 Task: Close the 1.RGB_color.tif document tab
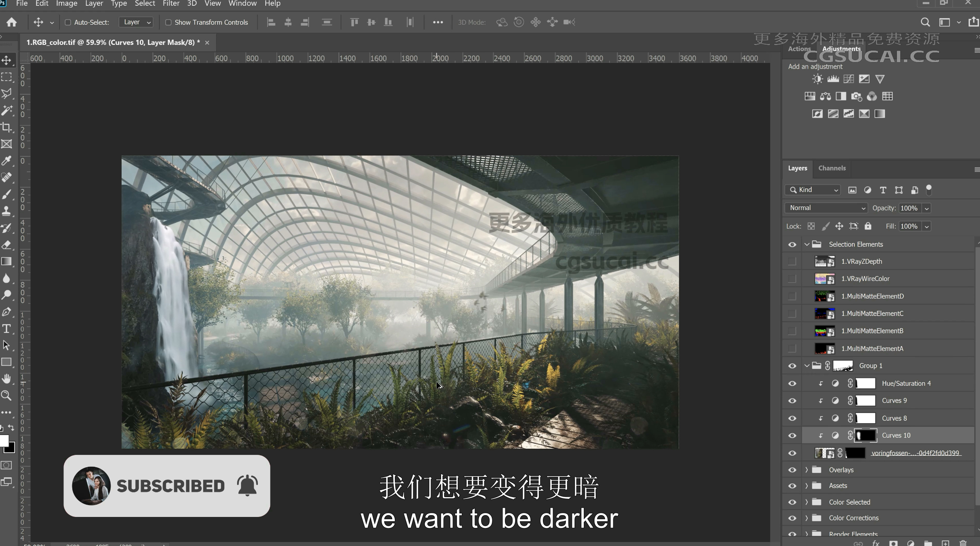tap(207, 43)
